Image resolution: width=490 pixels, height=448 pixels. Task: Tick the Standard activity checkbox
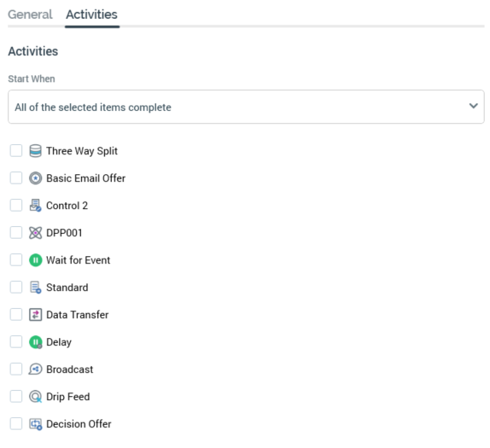(x=16, y=287)
